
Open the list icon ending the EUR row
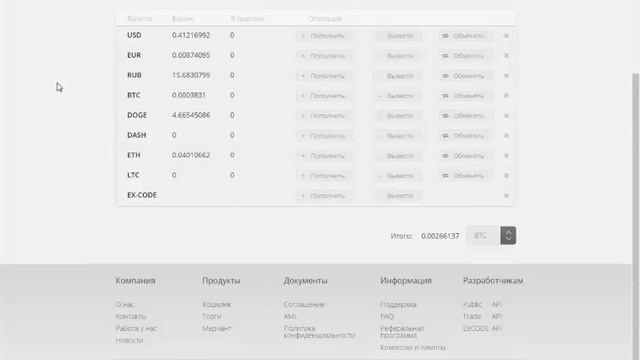point(506,56)
